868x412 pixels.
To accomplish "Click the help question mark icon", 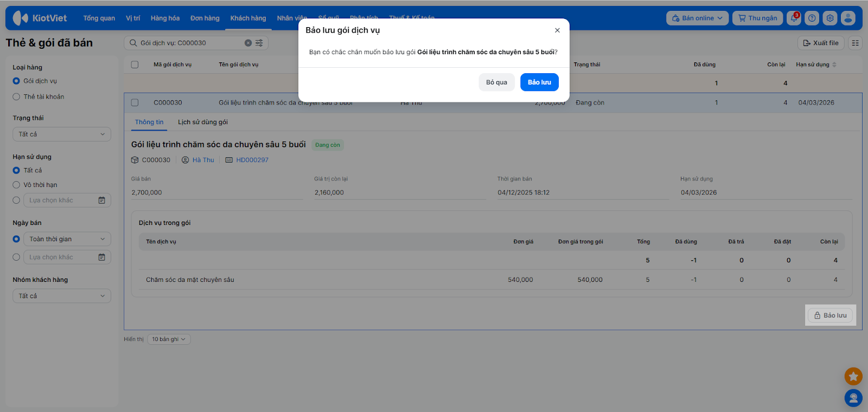I will click(812, 18).
